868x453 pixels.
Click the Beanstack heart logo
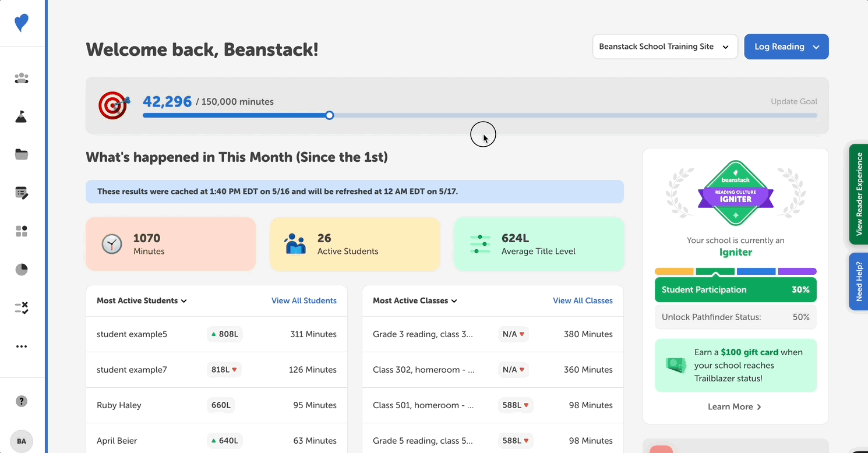[22, 23]
